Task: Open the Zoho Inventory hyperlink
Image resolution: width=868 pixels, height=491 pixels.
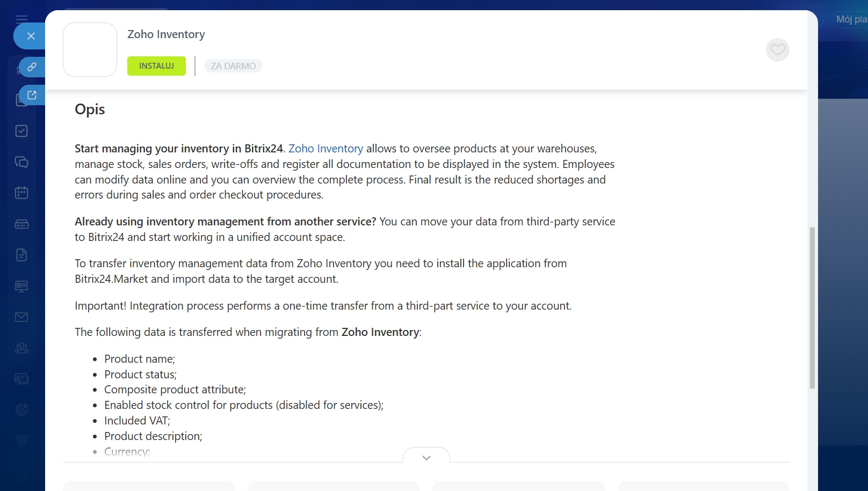Action: [x=325, y=149]
